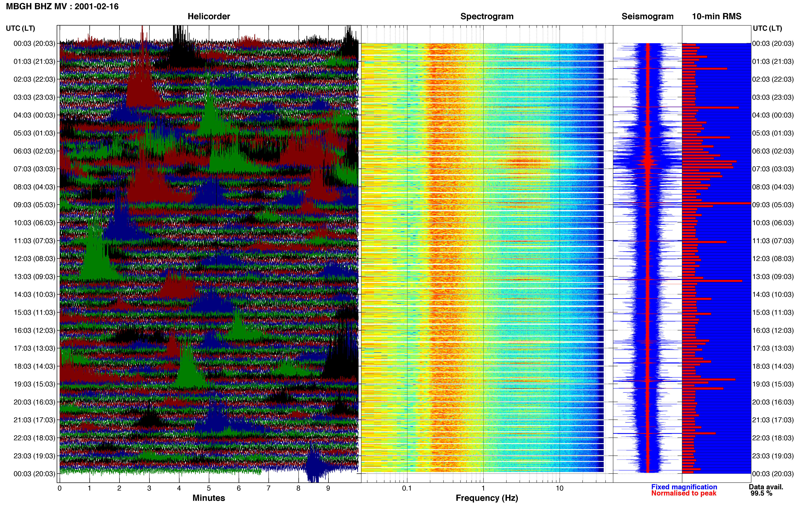Screen dimensions: 812x508
Task: Click the Data avail. label
Action: [x=766, y=487]
